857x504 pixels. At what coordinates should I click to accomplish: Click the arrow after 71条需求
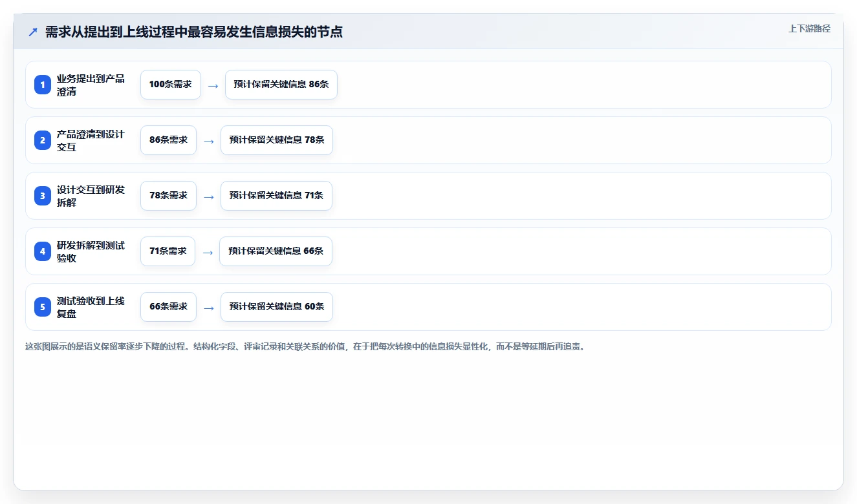(208, 252)
